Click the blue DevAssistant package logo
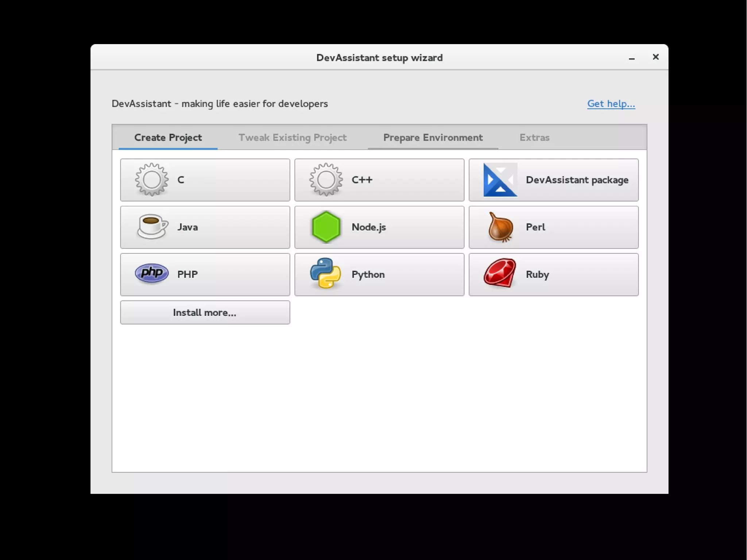This screenshot has width=747, height=560. pos(500,179)
